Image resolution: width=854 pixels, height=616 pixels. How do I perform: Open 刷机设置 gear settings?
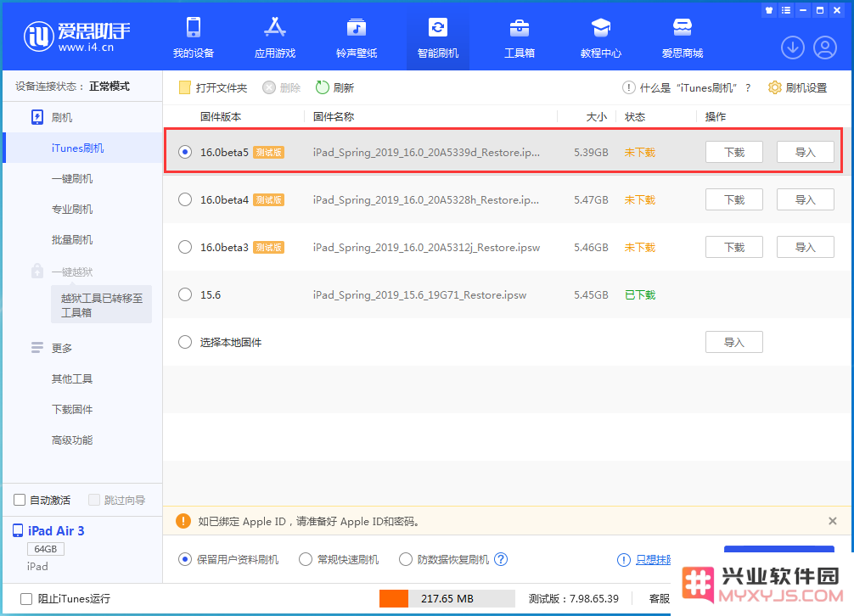774,87
